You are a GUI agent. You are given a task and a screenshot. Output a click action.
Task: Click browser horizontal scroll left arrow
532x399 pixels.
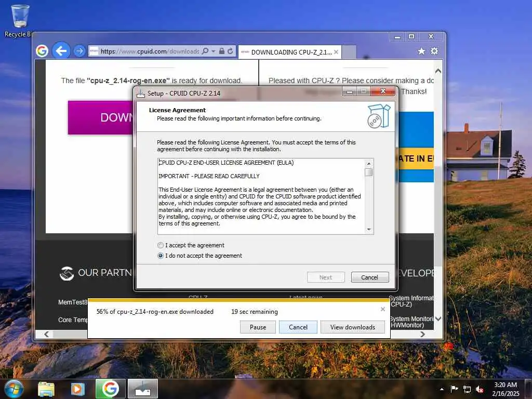(47, 334)
